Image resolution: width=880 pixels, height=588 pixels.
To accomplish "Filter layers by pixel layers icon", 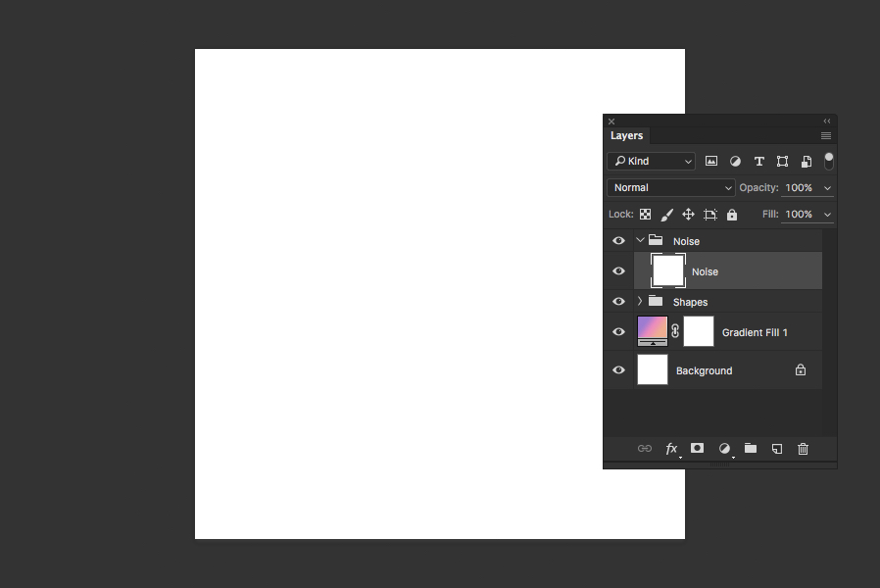I will (711, 161).
